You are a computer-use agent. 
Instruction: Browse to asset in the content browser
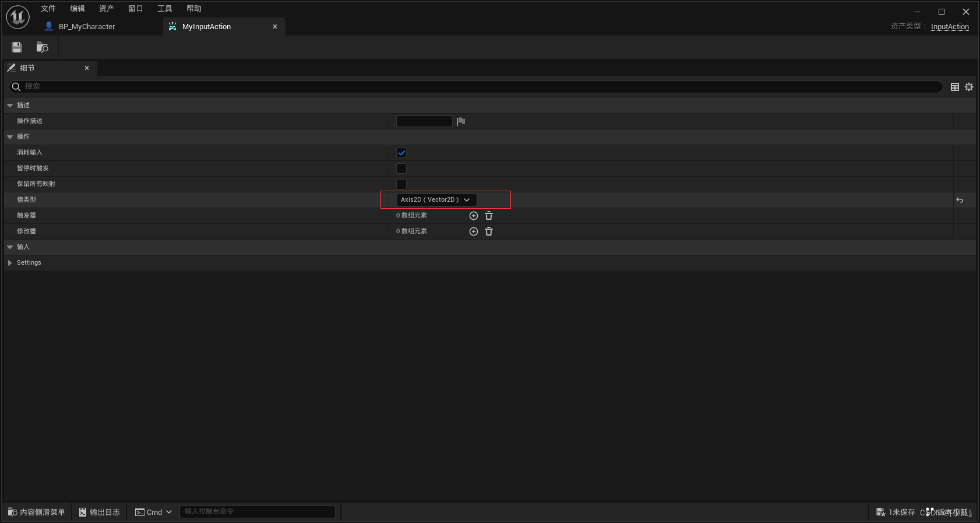click(42, 47)
